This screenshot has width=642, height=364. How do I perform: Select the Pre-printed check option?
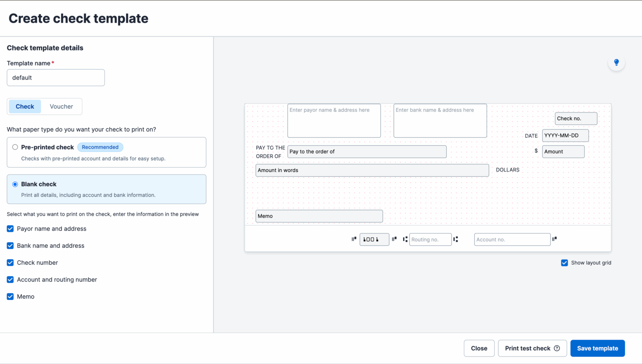(15, 147)
